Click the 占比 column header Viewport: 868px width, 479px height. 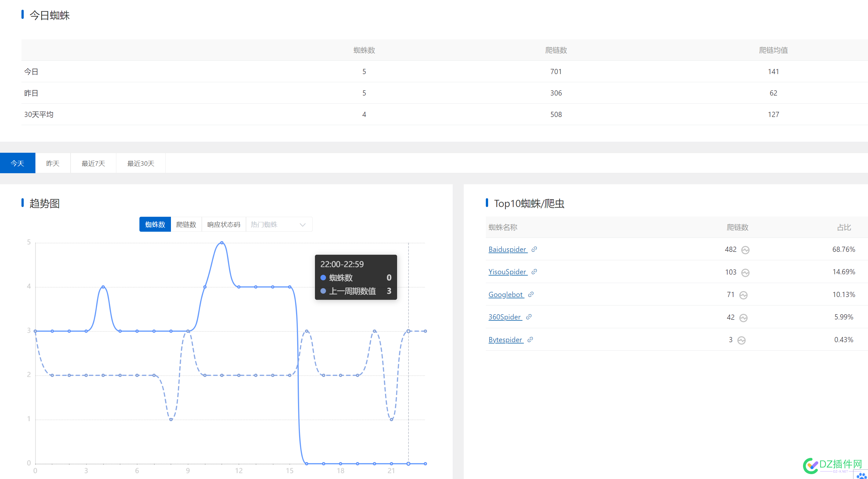pyautogui.click(x=844, y=227)
